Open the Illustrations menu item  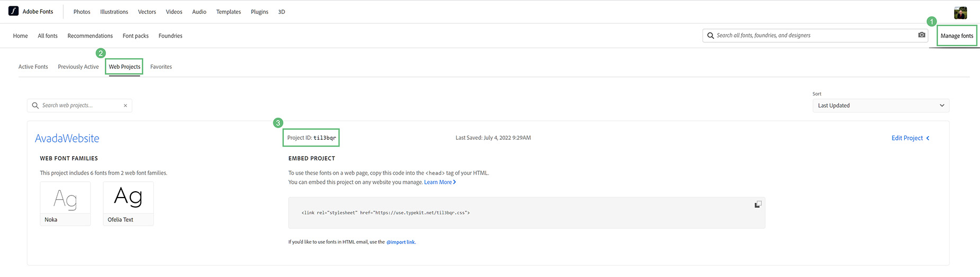pos(114,12)
